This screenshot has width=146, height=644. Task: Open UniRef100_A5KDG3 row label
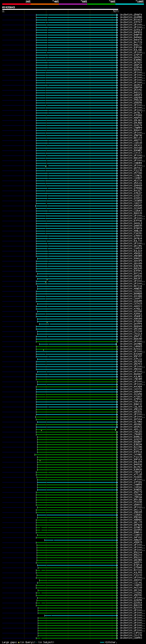coord(131,253)
